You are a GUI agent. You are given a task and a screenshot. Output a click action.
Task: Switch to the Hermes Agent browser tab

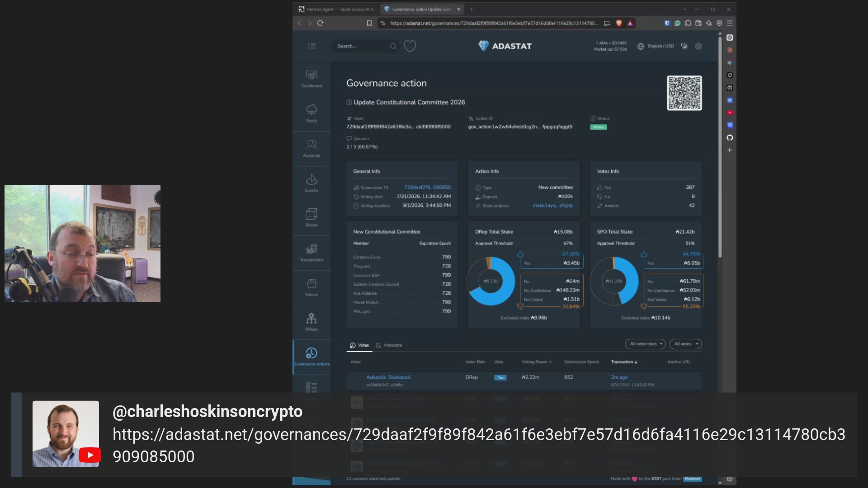pyautogui.click(x=337, y=9)
